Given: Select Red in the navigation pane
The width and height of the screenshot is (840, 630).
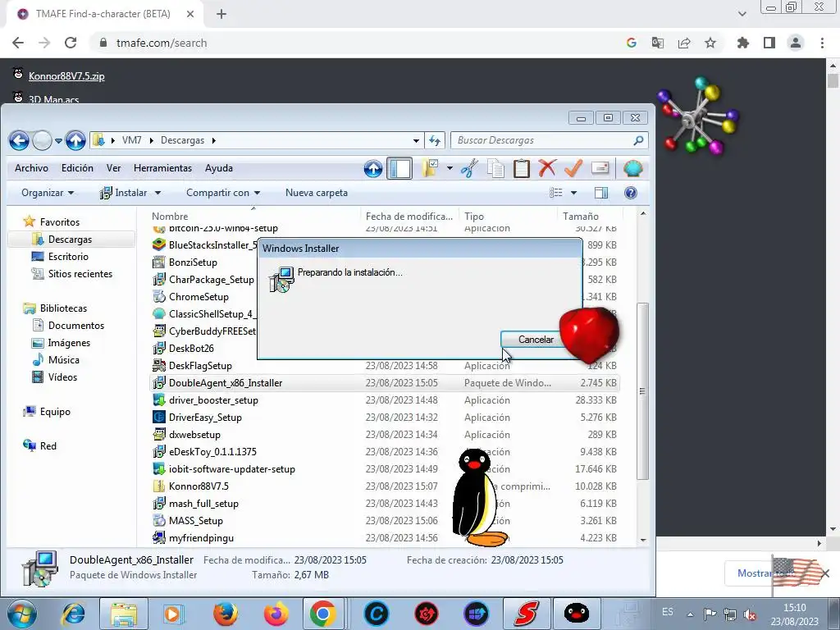Looking at the screenshot, I should pos(48,446).
